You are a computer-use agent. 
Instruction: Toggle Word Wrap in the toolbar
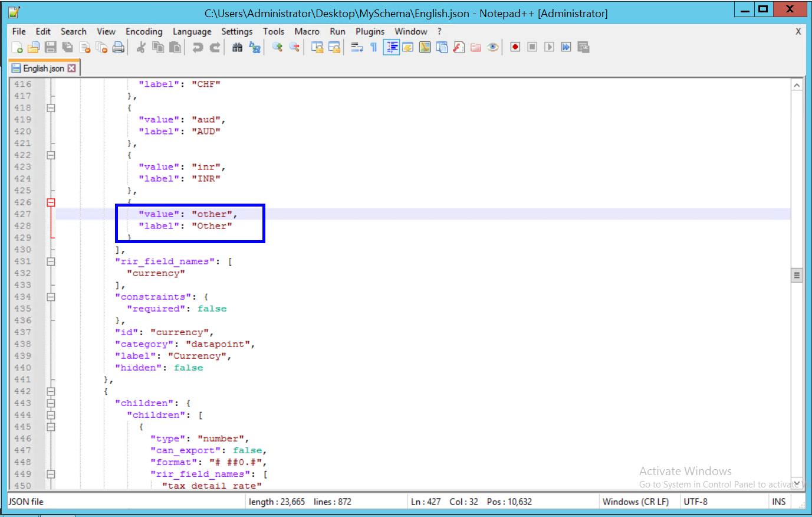[357, 48]
